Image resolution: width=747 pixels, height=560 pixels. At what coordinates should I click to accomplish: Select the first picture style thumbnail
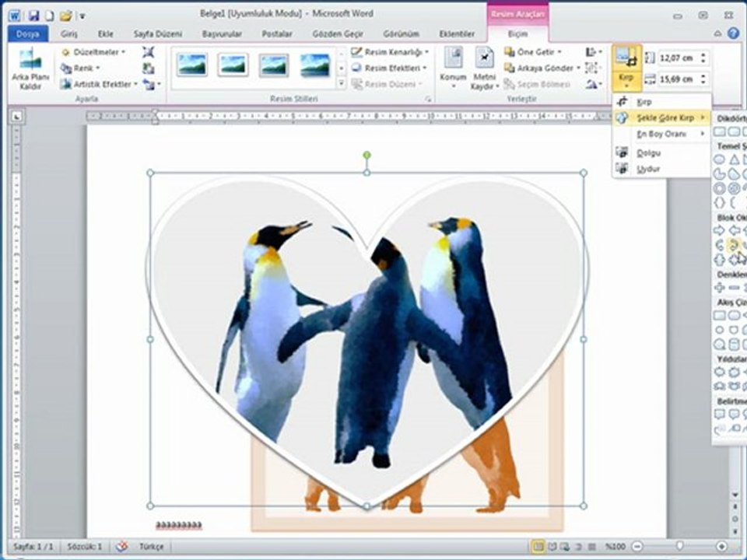(191, 65)
